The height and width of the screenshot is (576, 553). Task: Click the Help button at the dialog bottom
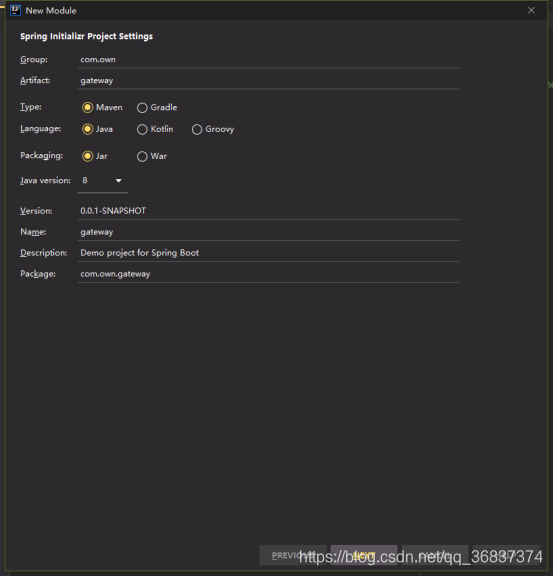[506, 555]
